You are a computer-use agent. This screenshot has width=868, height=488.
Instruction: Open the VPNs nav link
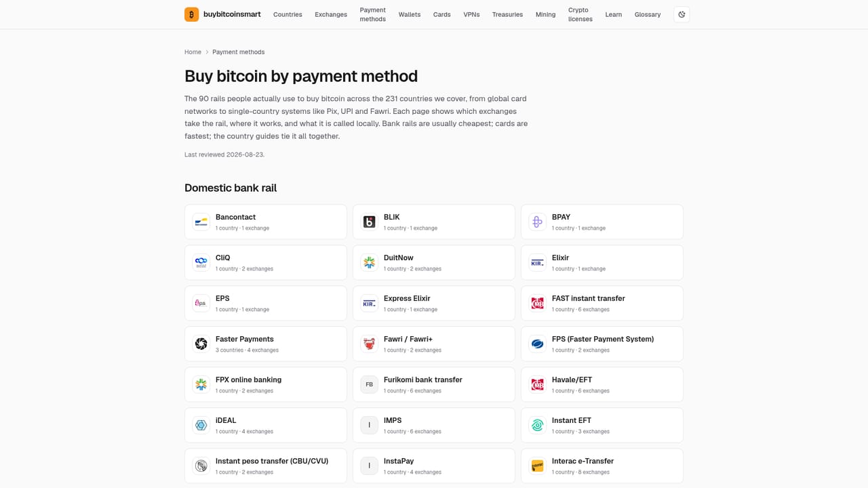click(471, 14)
